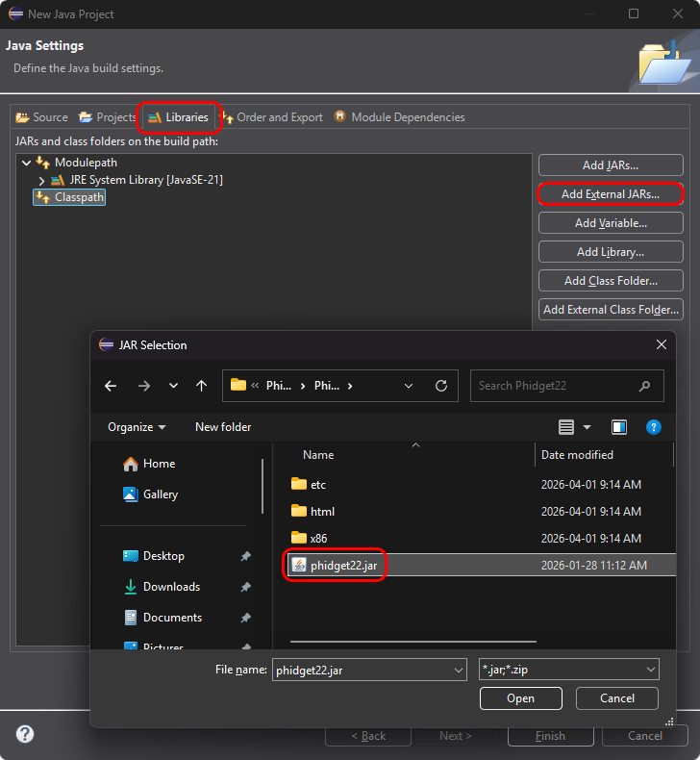
Task: Expand the JRE System Library node
Action: (x=41, y=180)
